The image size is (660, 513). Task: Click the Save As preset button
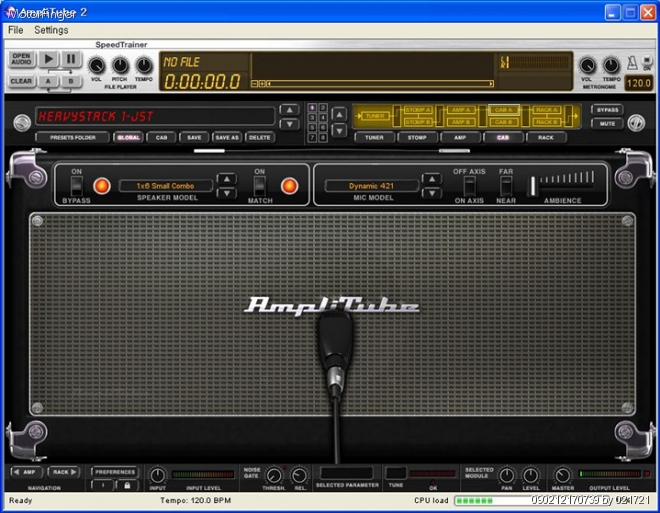[226, 137]
